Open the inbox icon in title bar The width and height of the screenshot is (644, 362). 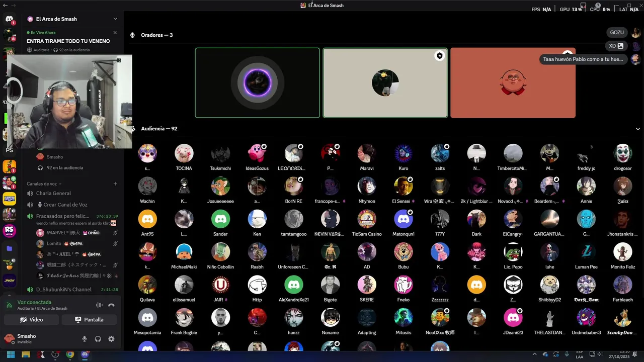584,6
